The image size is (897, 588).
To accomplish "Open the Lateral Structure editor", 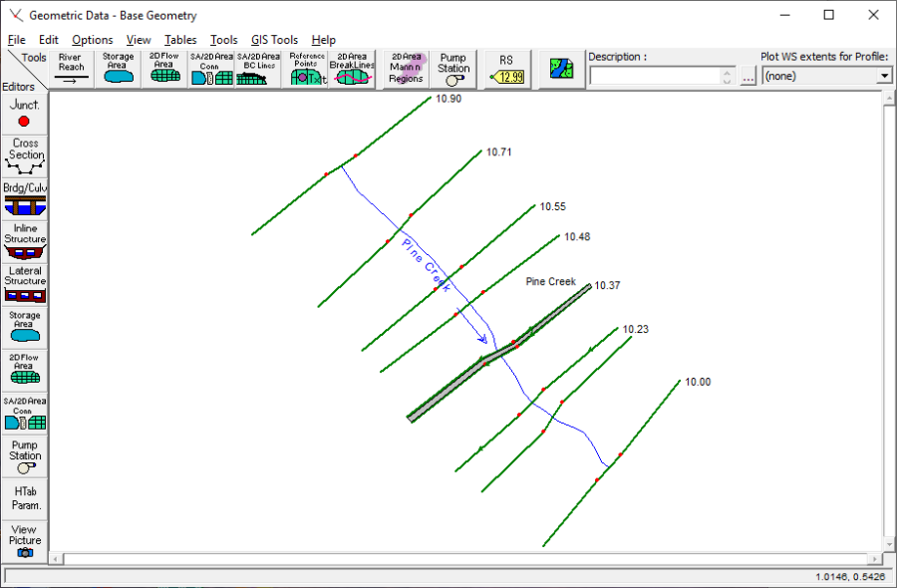I will pos(24,284).
